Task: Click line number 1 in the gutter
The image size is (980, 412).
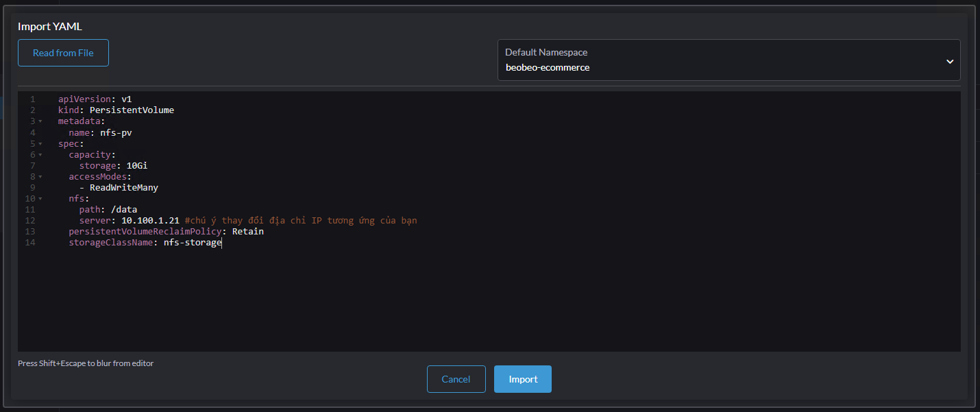Action: pyautogui.click(x=32, y=99)
